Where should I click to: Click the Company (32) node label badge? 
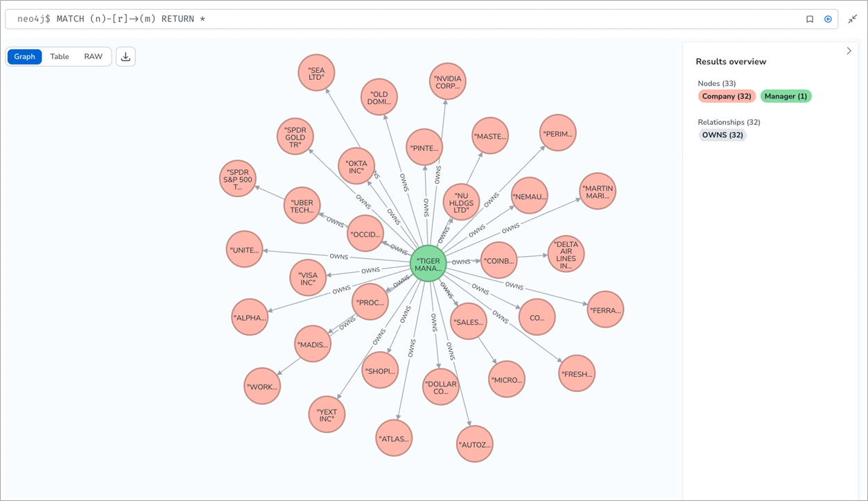[727, 96]
